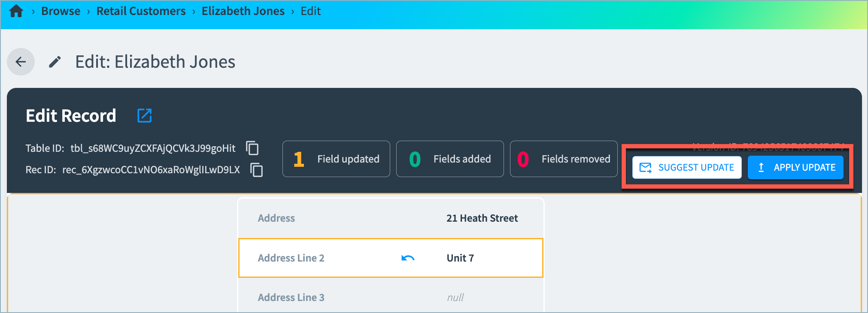Viewport: 868px width, 313px height.
Task: Open Browse in the breadcrumb
Action: (x=61, y=11)
